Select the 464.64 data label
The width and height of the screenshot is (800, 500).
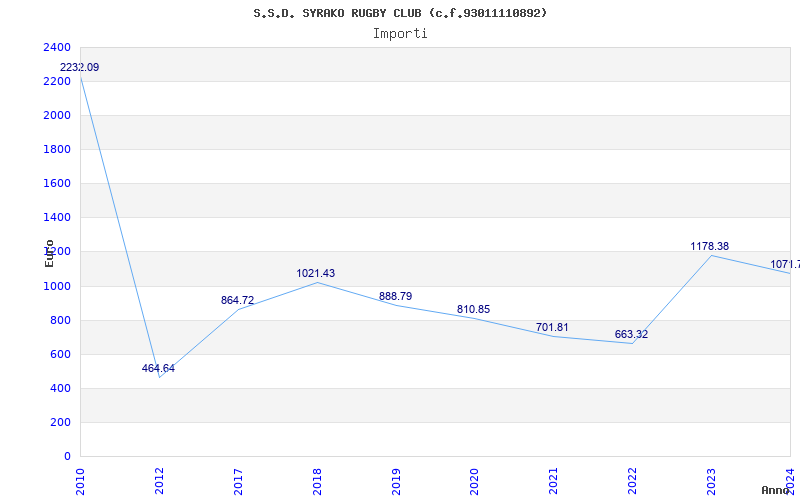coord(158,368)
